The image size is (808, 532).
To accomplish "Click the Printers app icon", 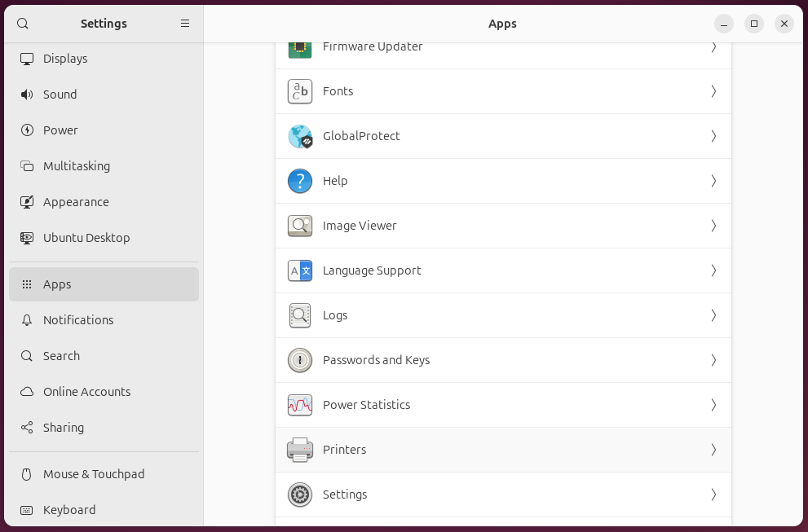I will coord(300,450).
